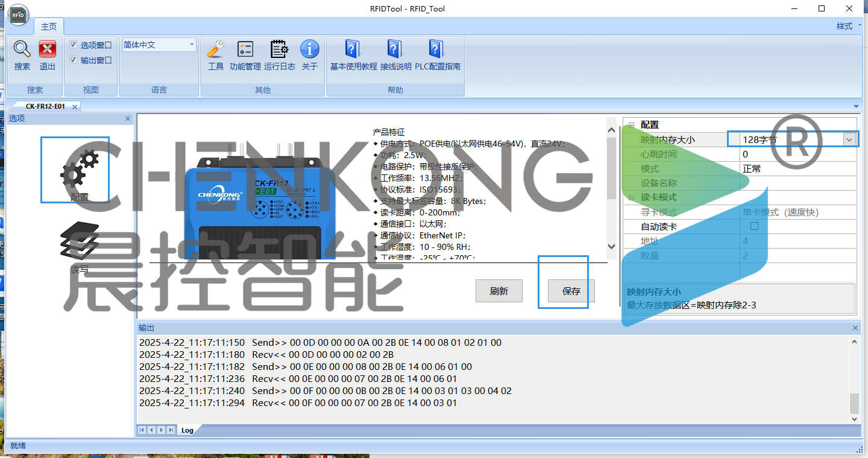Close the Output (输出) panel
Image resolution: width=868 pixels, height=458 pixels.
(x=855, y=328)
